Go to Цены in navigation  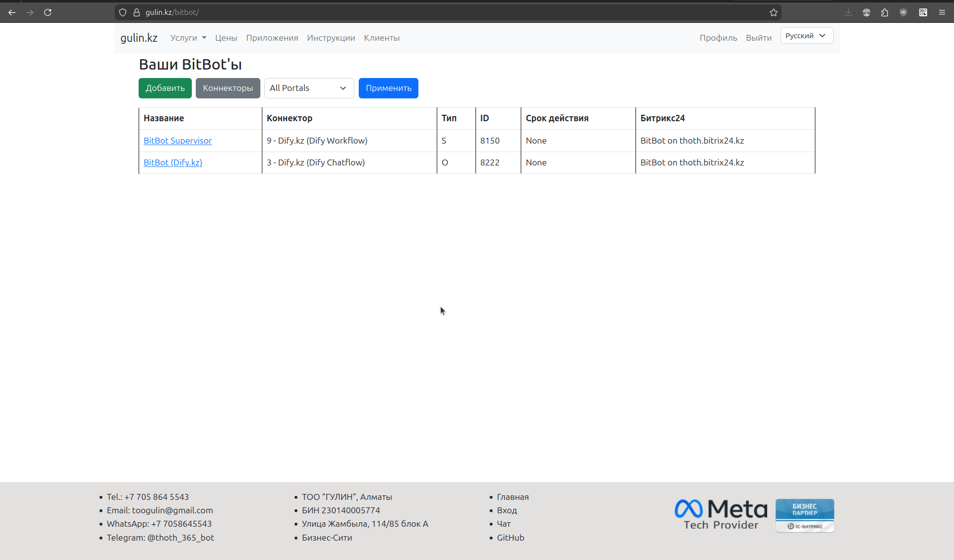click(226, 38)
